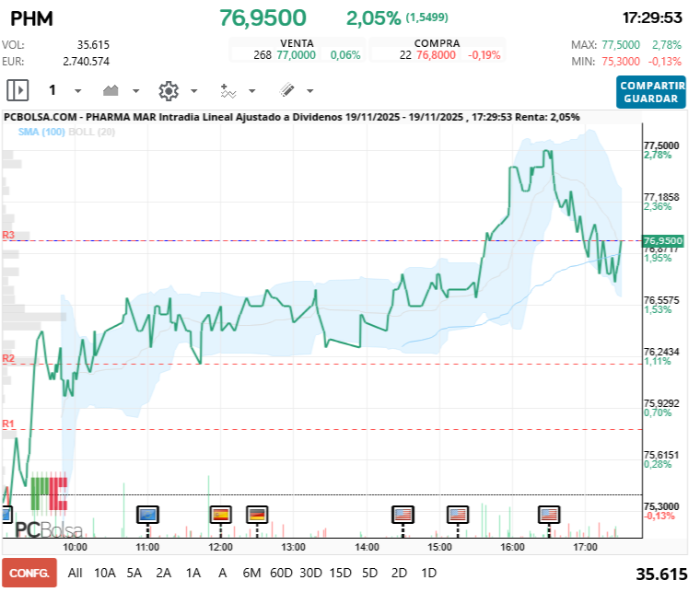Click the COMPARTIR GUARDAR button

(651, 92)
